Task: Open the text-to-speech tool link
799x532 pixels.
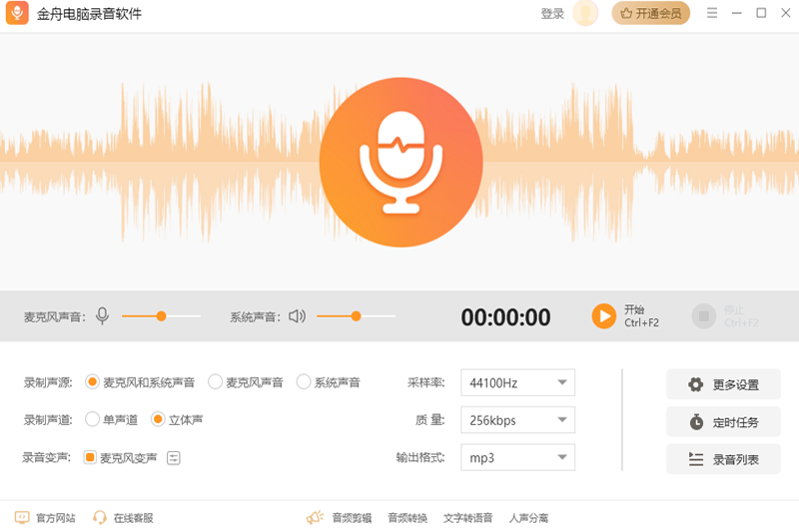Action: pyautogui.click(x=467, y=518)
